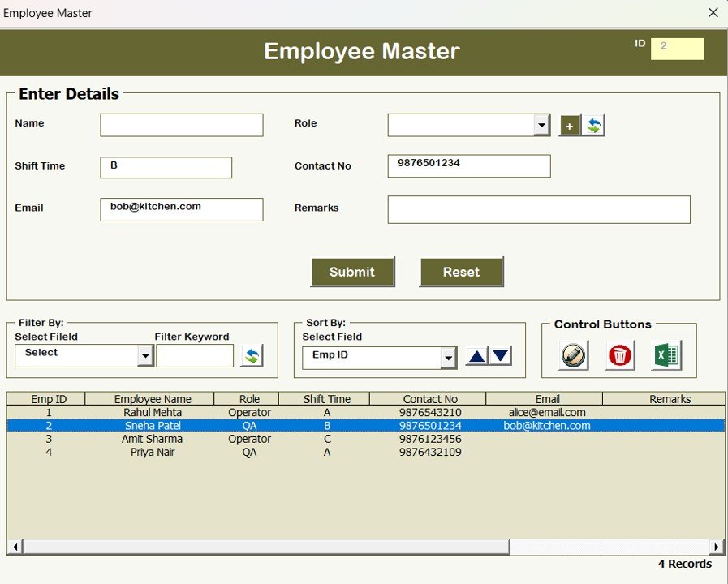Click the refresh arrows beside the Role dropdown
The width and height of the screenshot is (728, 584).
(592, 125)
